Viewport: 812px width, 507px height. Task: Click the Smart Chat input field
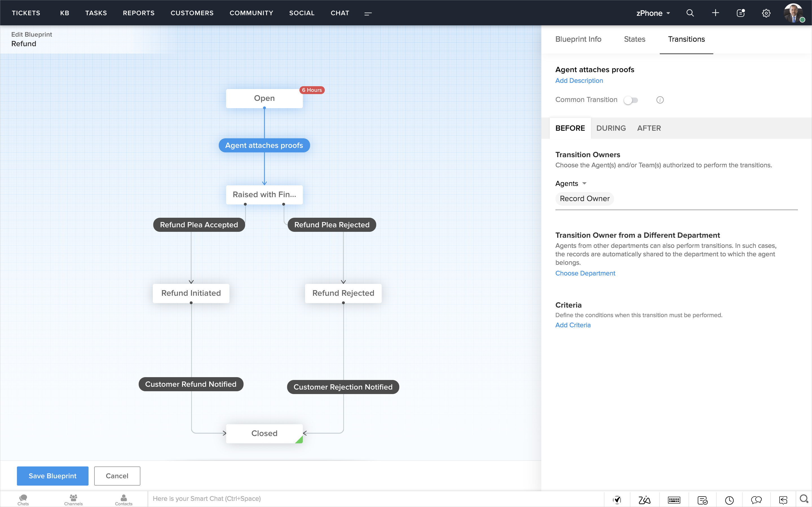pos(369,499)
